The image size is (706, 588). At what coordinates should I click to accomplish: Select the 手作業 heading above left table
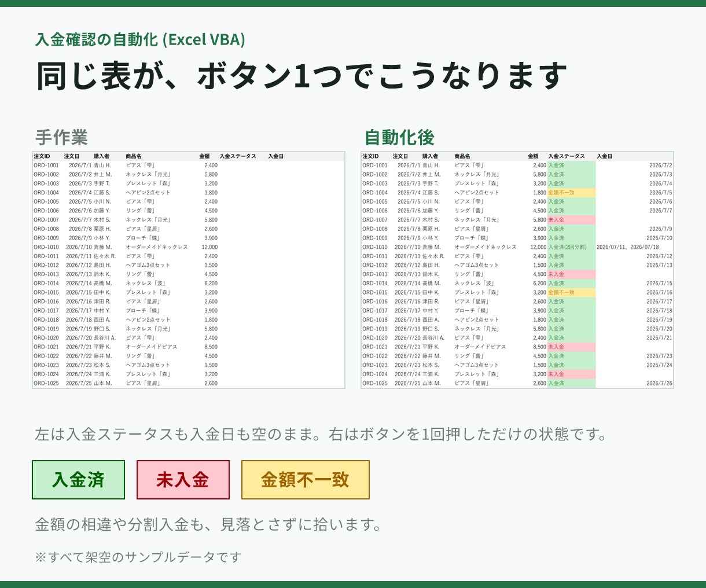click(x=61, y=138)
